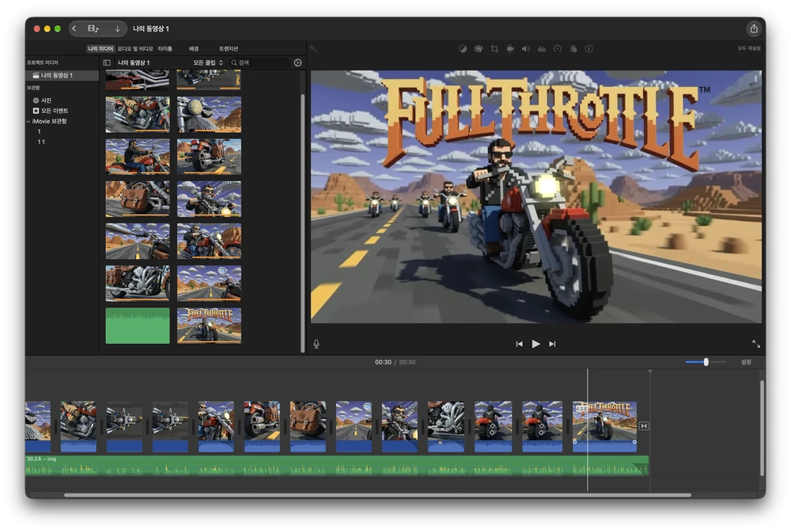Open the volume speaker tool
Screen dimensions: 791x532
[526, 49]
